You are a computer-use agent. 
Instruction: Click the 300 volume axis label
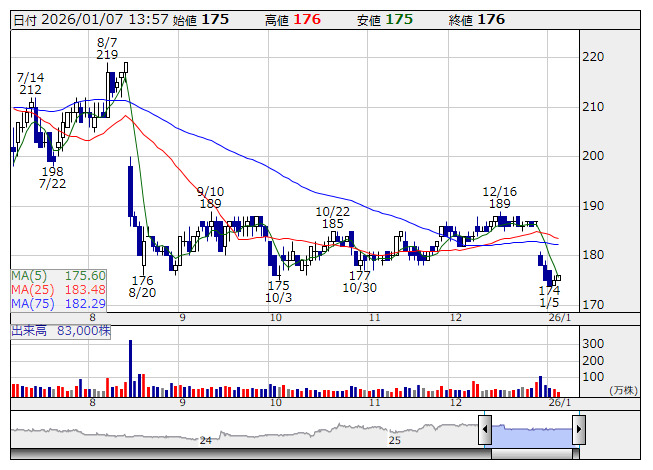[593, 344]
